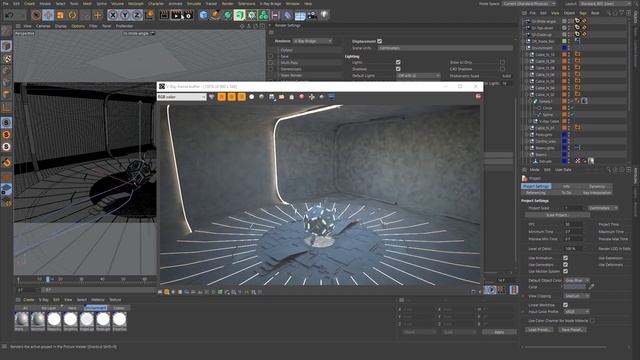This screenshot has width=640, height=360.
Task: Open the RGB color channel dropdown
Action: [182, 97]
